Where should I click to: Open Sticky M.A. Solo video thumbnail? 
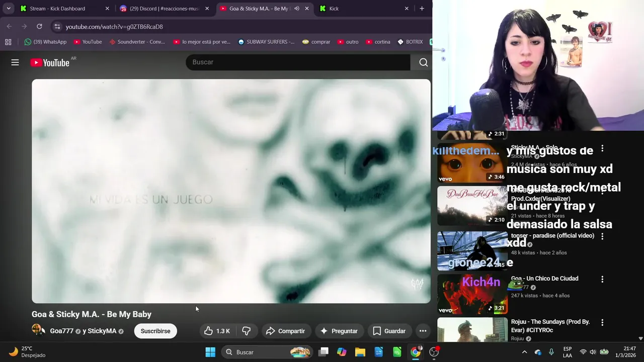pos(472,162)
